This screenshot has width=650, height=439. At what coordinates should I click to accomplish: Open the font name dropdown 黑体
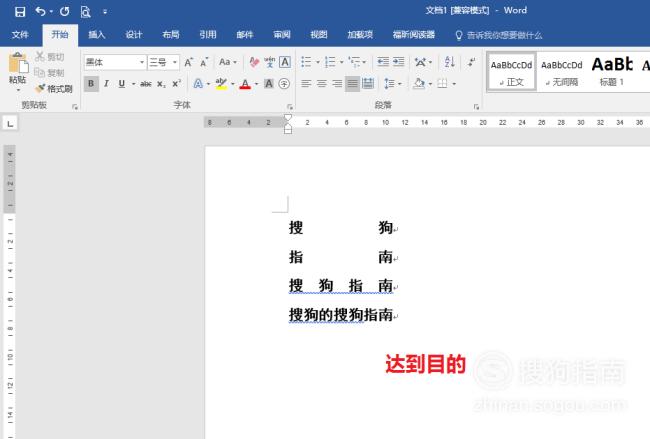(x=141, y=62)
